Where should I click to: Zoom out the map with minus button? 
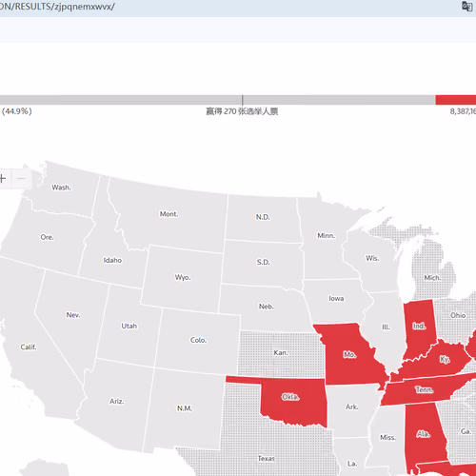coord(22,179)
